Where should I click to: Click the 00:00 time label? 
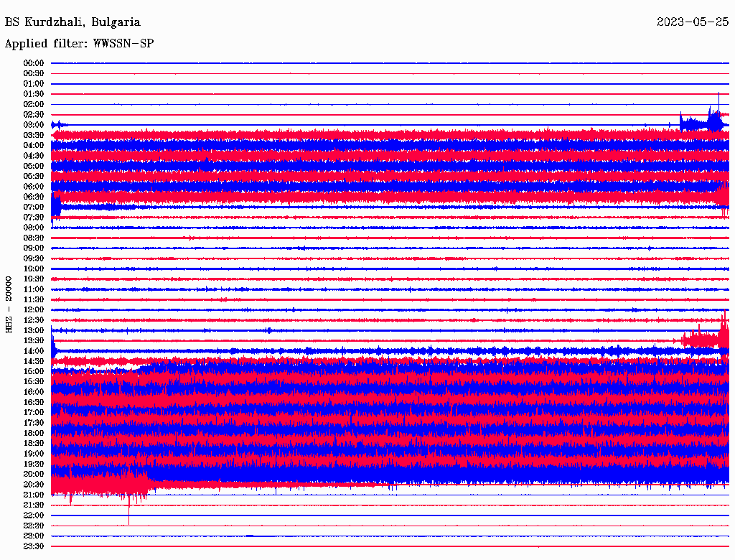click(x=34, y=63)
